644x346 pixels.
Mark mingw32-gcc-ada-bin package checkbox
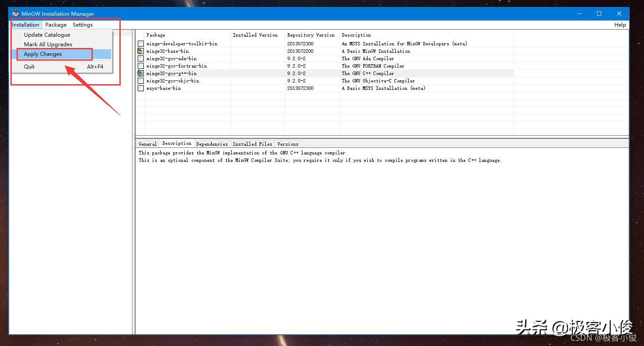click(x=141, y=58)
